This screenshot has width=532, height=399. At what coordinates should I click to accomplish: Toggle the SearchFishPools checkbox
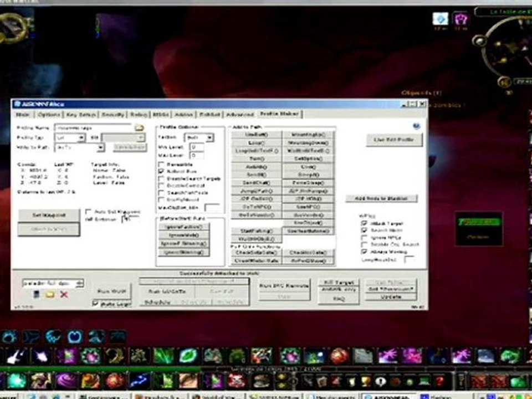(x=161, y=192)
